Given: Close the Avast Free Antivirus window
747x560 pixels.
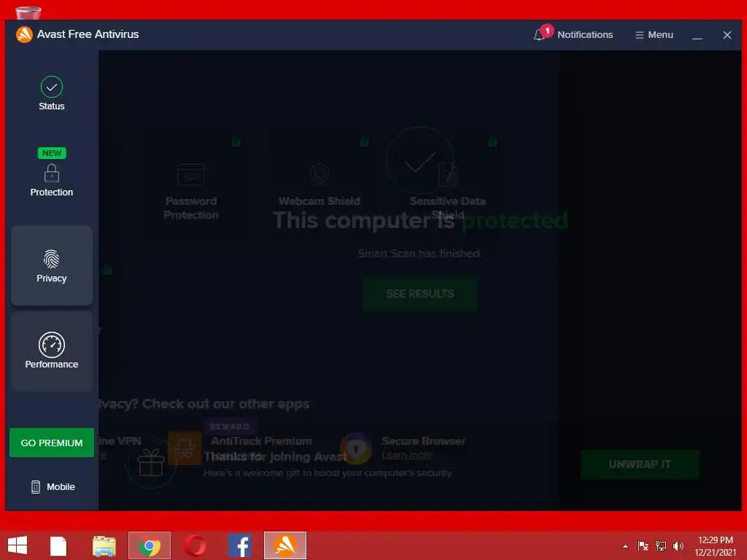Looking at the screenshot, I should [x=727, y=35].
